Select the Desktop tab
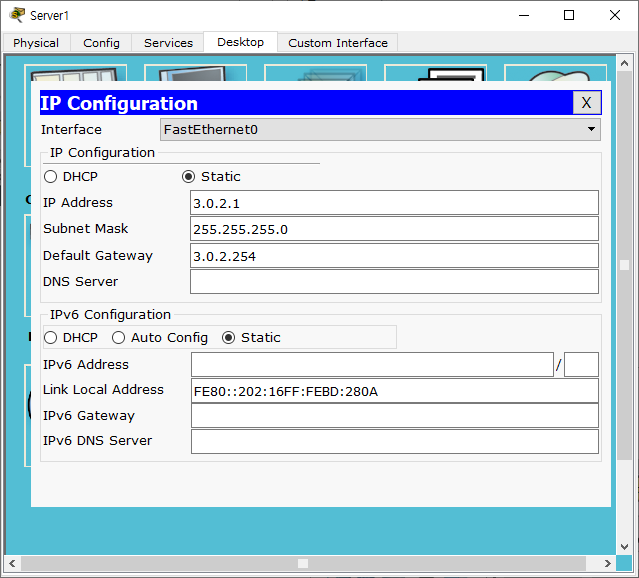This screenshot has height=578, width=639. click(240, 42)
